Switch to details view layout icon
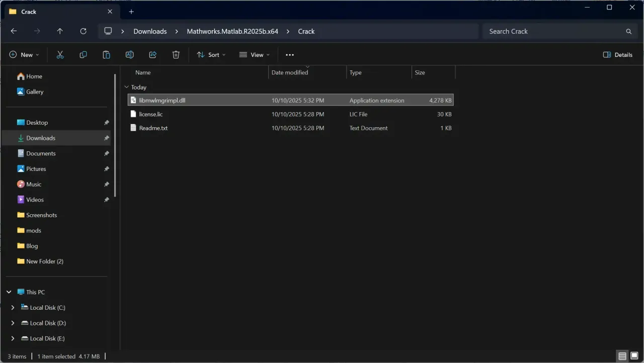 point(622,356)
